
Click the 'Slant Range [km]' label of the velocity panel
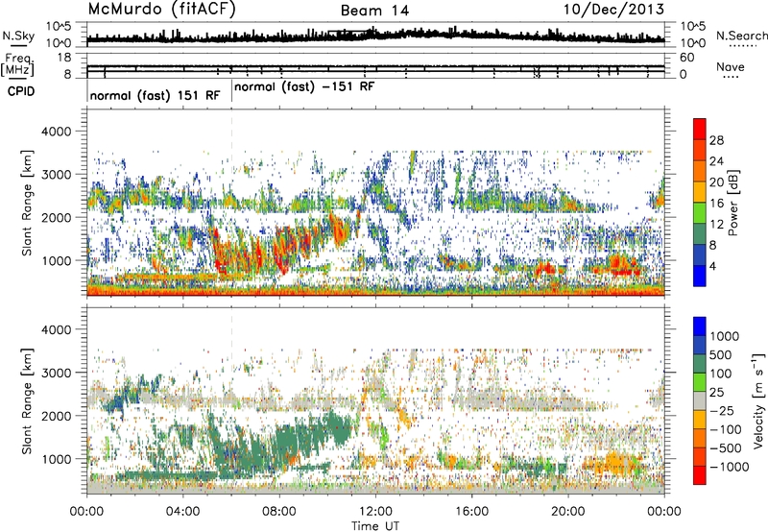click(27, 401)
